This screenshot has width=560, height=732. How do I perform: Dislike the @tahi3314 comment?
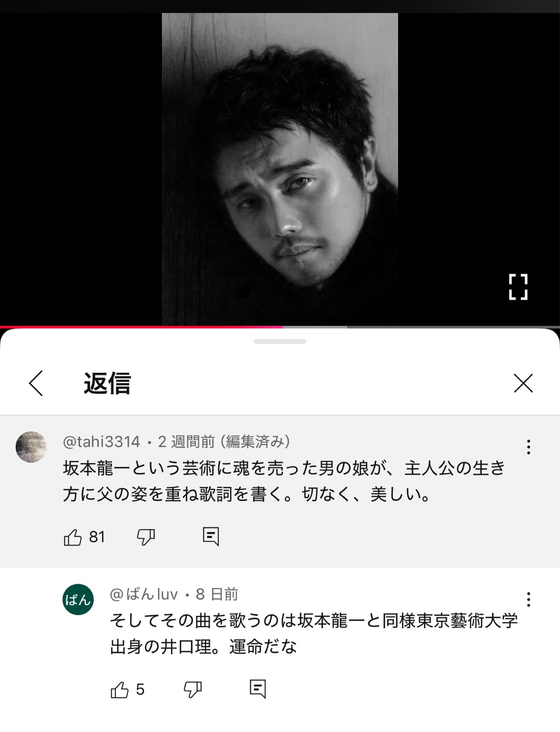coord(146,537)
